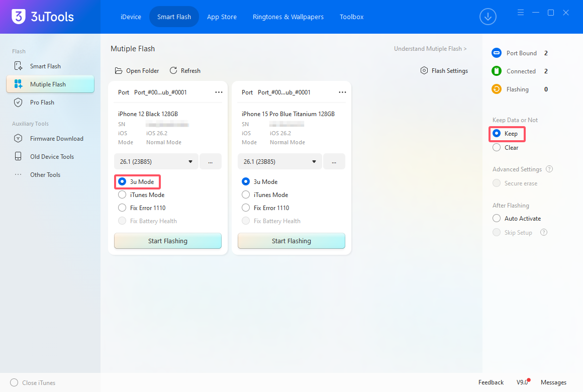
Task: Open the hamburger menu icon
Action: point(520,12)
